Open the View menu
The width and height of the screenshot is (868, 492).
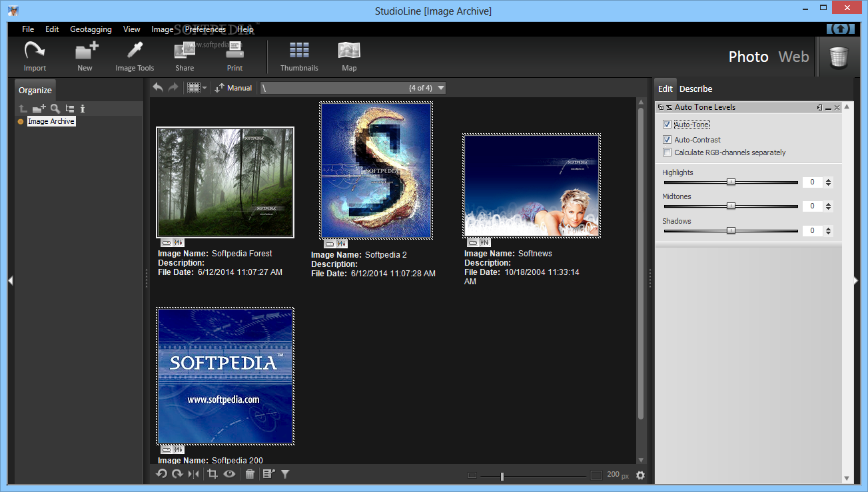coord(132,29)
